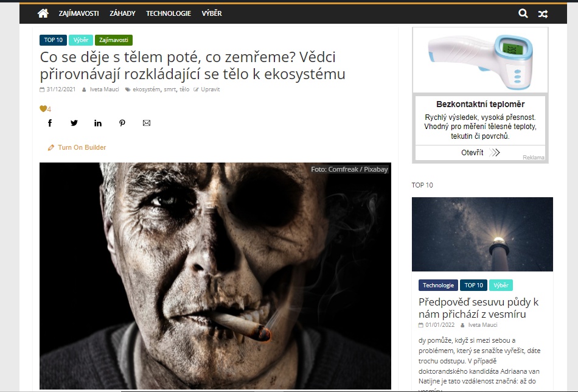This screenshot has height=392, width=578.
Task: Select the sidebar Výběr tag
Action: [501, 285]
